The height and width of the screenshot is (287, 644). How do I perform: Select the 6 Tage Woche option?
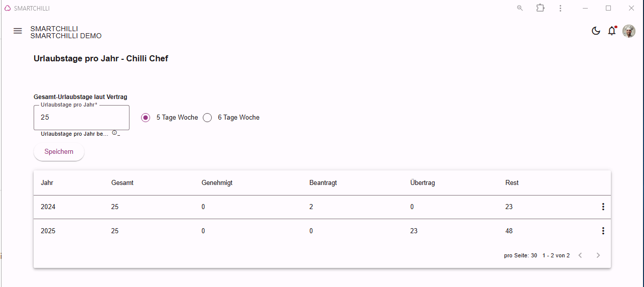(207, 118)
